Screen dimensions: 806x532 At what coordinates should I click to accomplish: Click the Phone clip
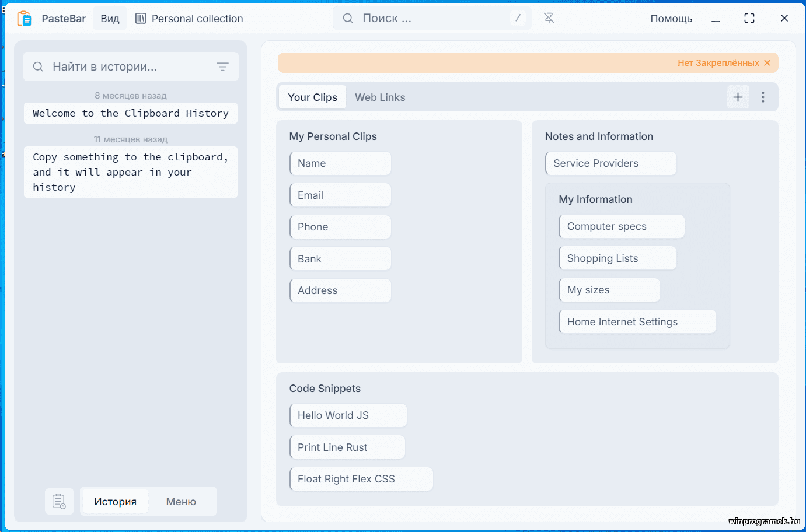click(340, 227)
